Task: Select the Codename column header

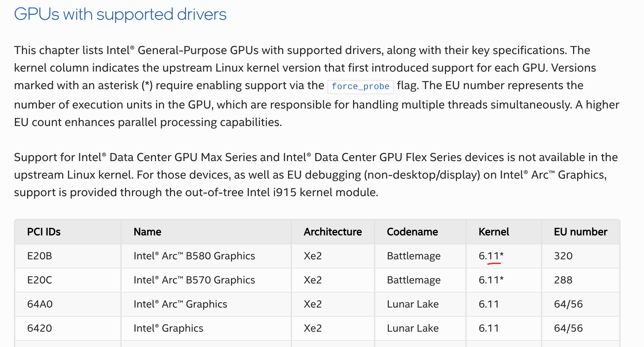Action: coord(412,232)
